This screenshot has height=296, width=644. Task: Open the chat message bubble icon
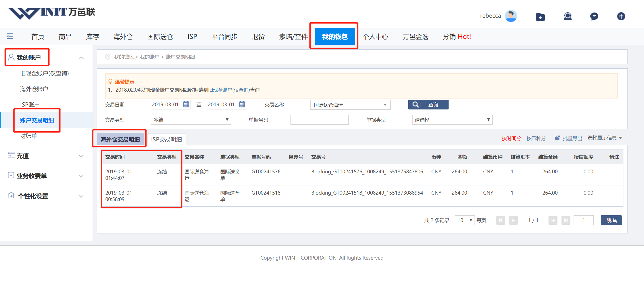[x=594, y=17]
